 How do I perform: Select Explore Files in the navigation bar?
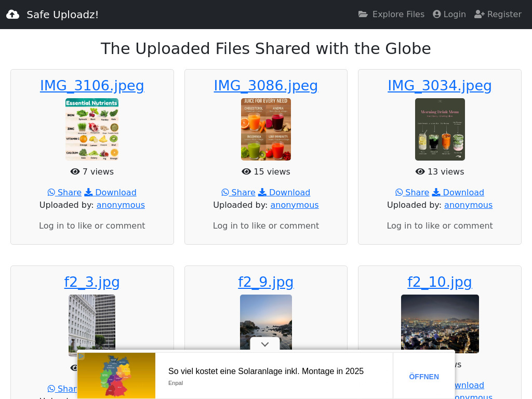pos(398,14)
